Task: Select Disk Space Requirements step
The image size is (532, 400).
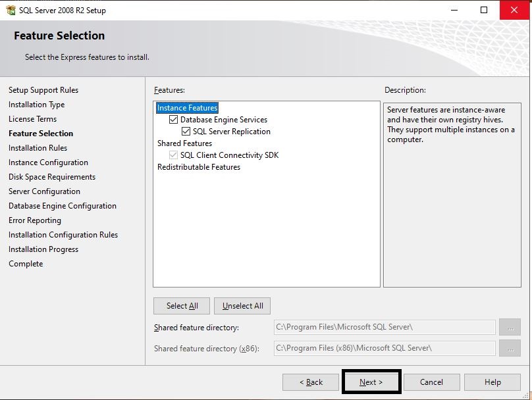Action: 52,177
